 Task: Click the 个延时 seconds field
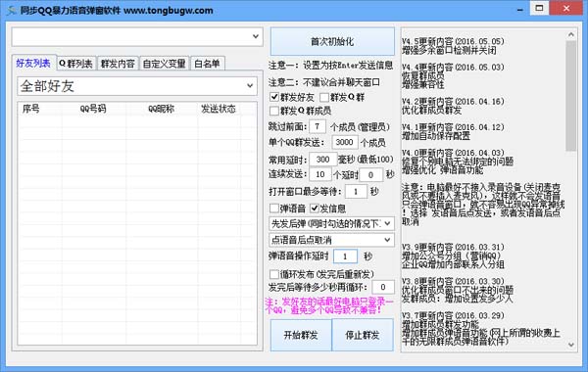click(x=370, y=174)
